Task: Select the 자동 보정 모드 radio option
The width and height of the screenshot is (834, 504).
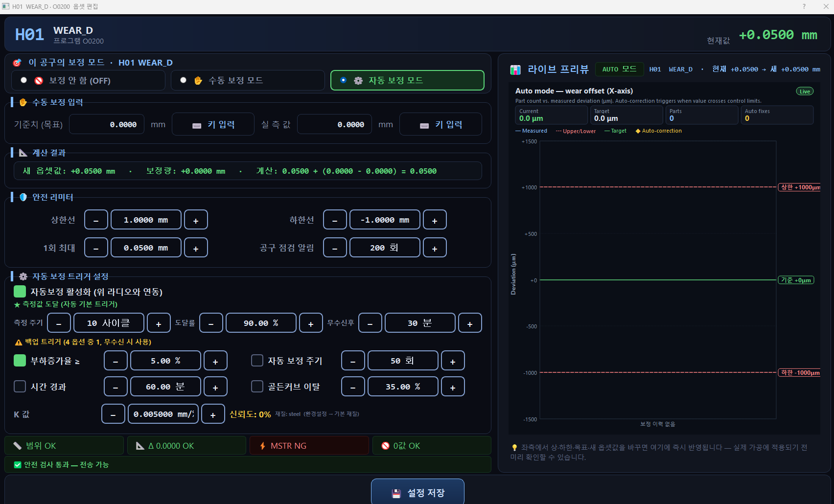Action: click(407, 80)
